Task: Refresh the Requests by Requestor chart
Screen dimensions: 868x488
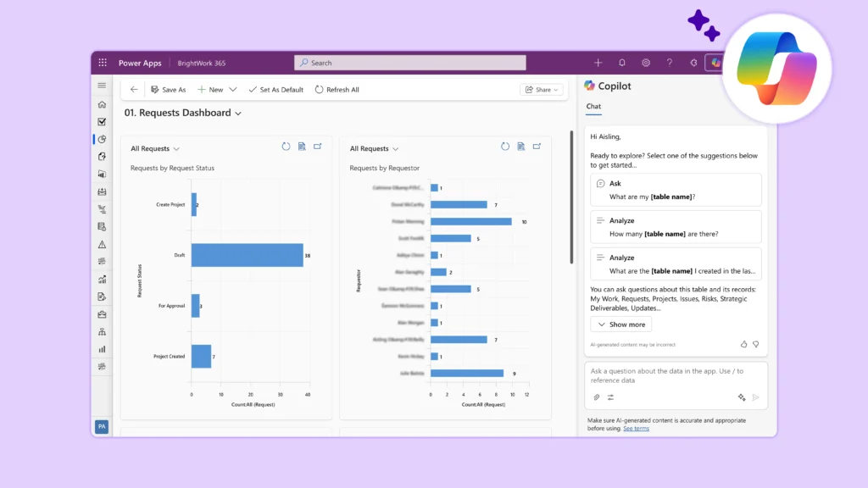Action: tap(505, 147)
